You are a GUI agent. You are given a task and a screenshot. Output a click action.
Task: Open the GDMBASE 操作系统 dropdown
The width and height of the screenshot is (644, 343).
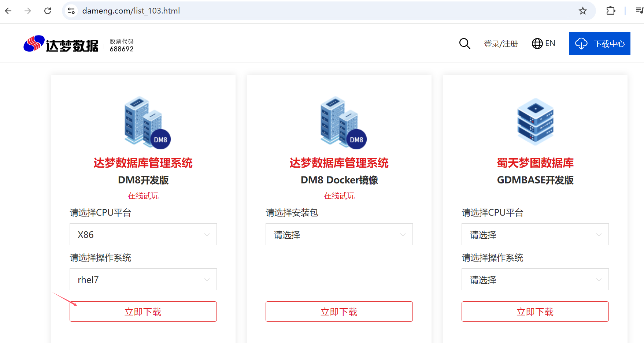tap(535, 279)
